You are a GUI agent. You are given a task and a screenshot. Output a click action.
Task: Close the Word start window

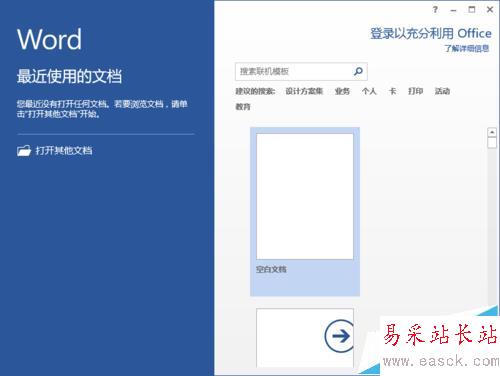pyautogui.click(x=490, y=10)
